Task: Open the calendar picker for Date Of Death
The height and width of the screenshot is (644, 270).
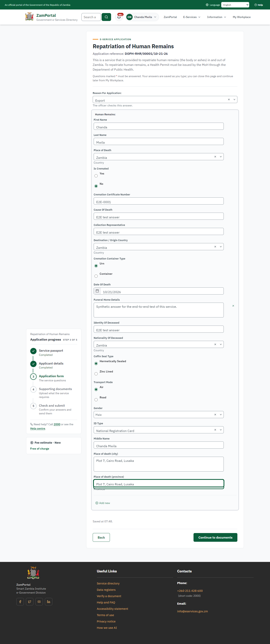Action: tap(97, 291)
